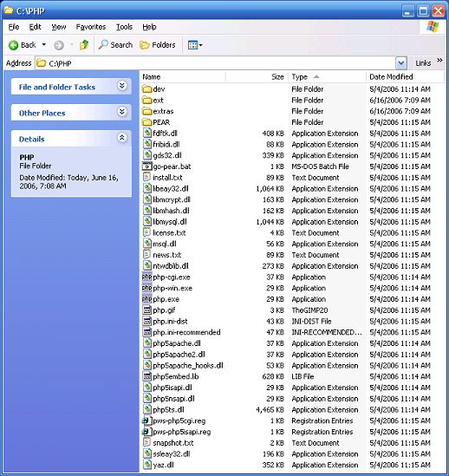449x476 pixels.
Task: Select file name libeay32.dll
Action: coord(171,188)
